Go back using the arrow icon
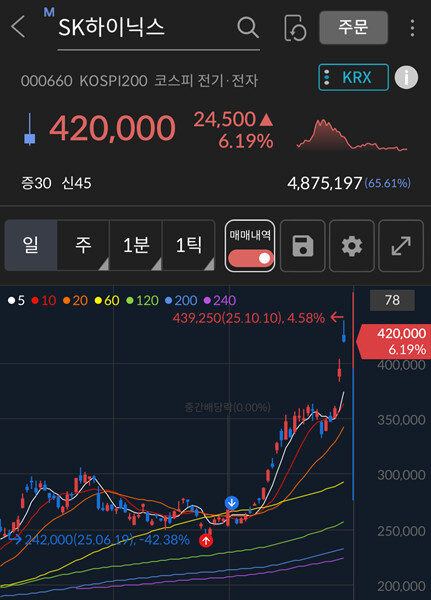The width and height of the screenshot is (431, 600). coord(18,27)
